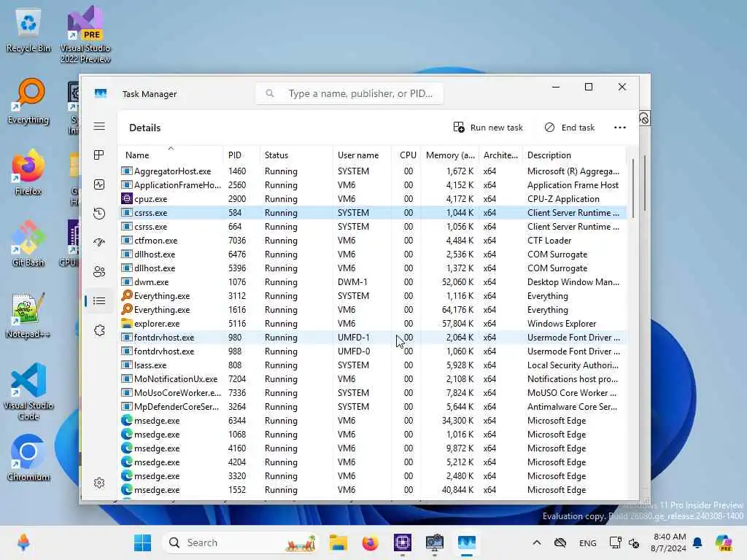Click the cpuz.exe process icon

[126, 198]
